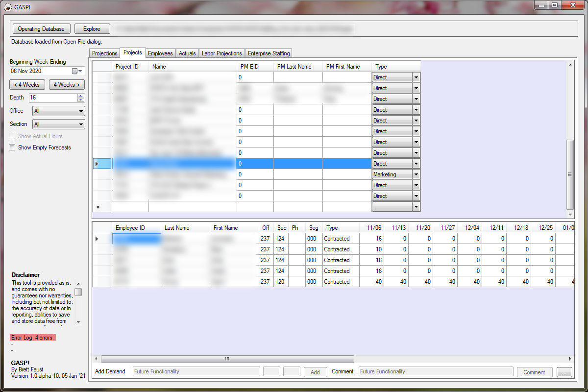This screenshot has height=392, width=588.
Task: Click the PM First Name column header
Action: [x=347, y=67]
